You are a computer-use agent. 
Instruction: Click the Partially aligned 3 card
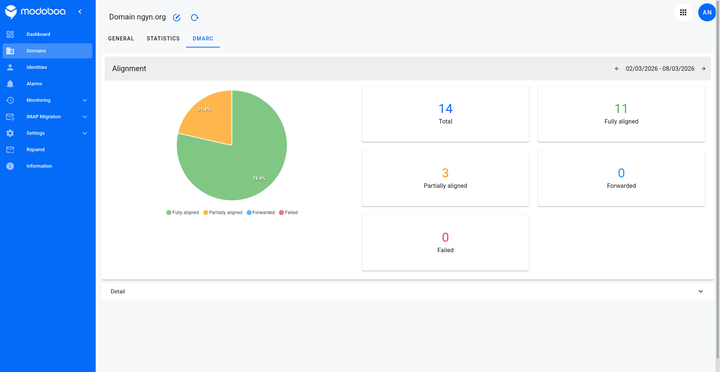(x=445, y=179)
